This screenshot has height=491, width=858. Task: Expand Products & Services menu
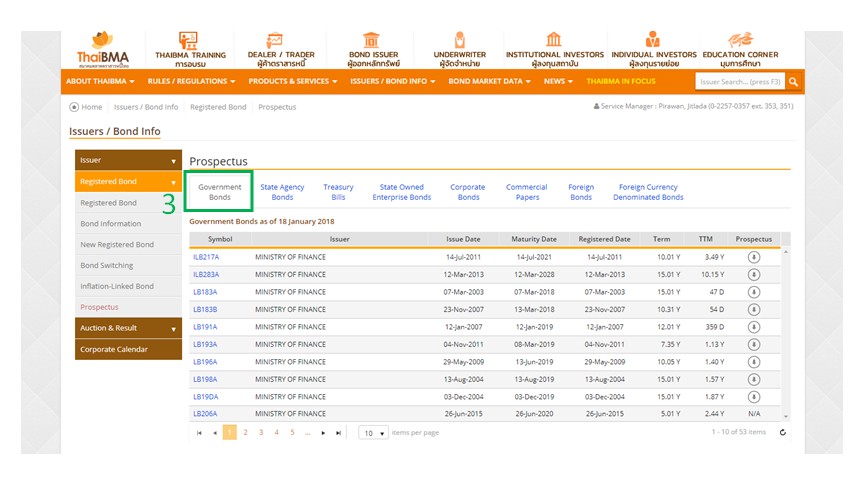[x=293, y=81]
